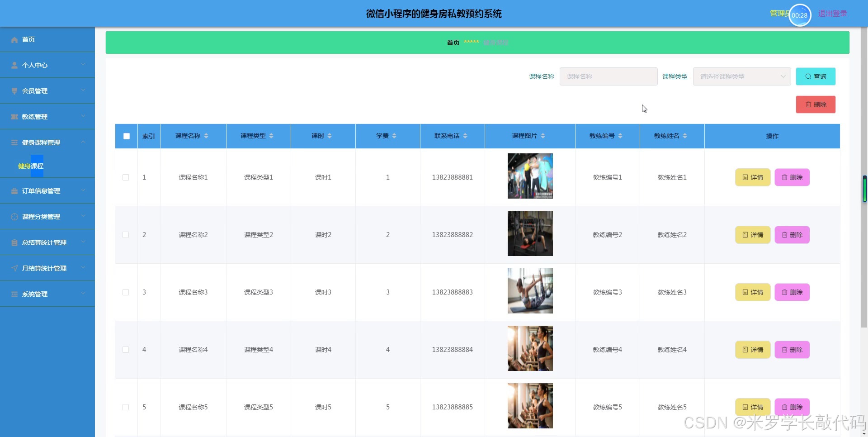Select the checkbox for row 3

point(126,292)
